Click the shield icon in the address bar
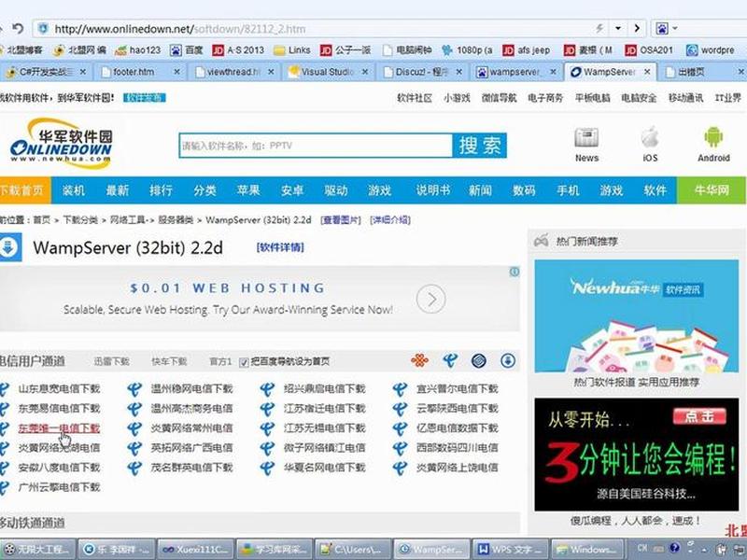 [43, 29]
